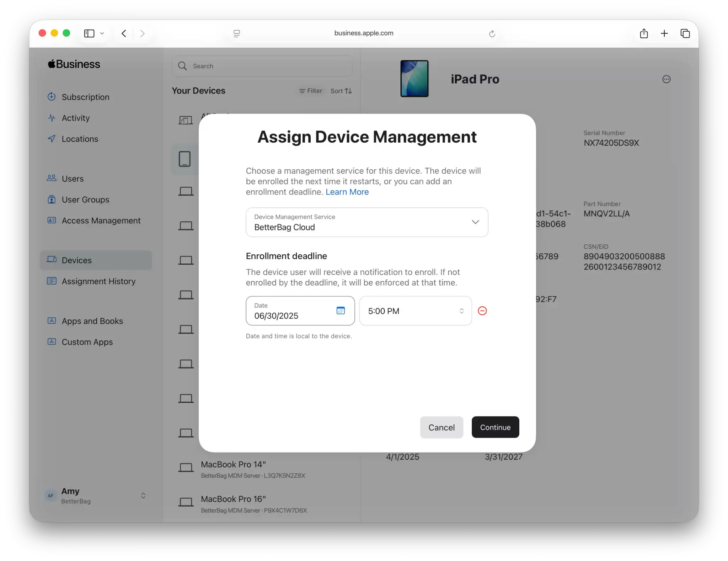Click the Continue button
Image resolution: width=728 pixels, height=561 pixels.
tap(495, 427)
